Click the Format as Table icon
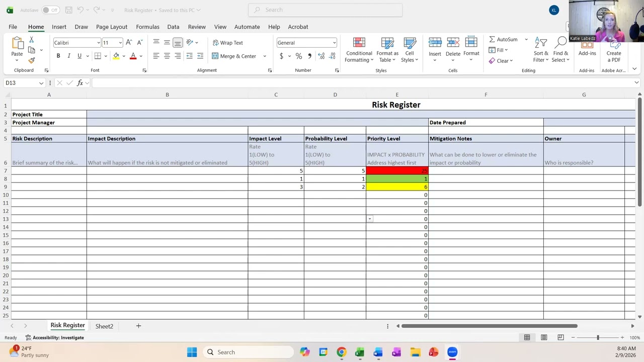Screen dimensions: 644x362 [x=387, y=50]
